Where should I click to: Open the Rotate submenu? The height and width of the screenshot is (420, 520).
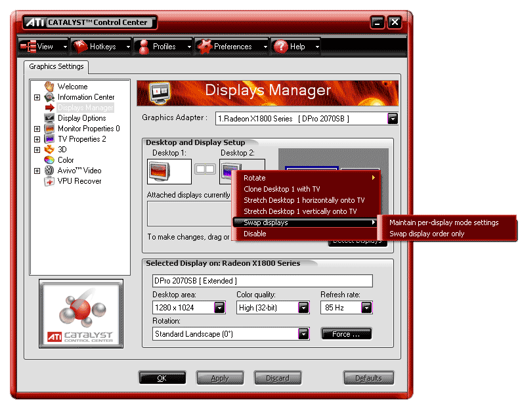(307, 178)
